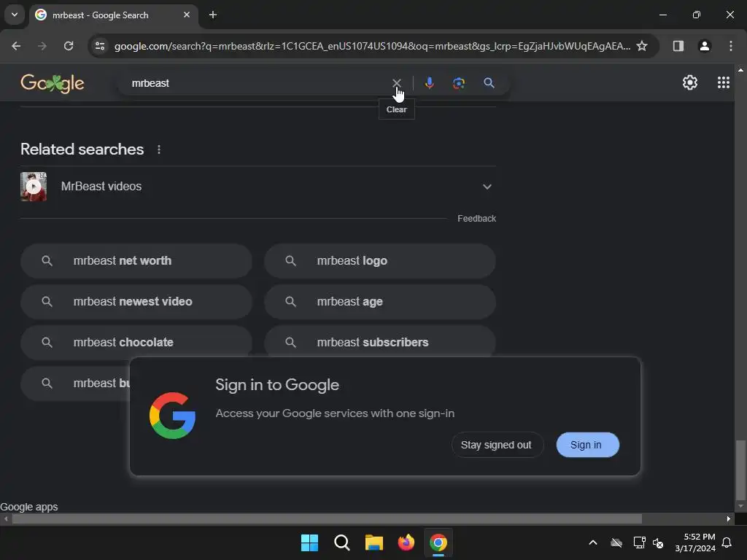Click the URL address bar
The height and width of the screenshot is (560, 747).
point(372,46)
